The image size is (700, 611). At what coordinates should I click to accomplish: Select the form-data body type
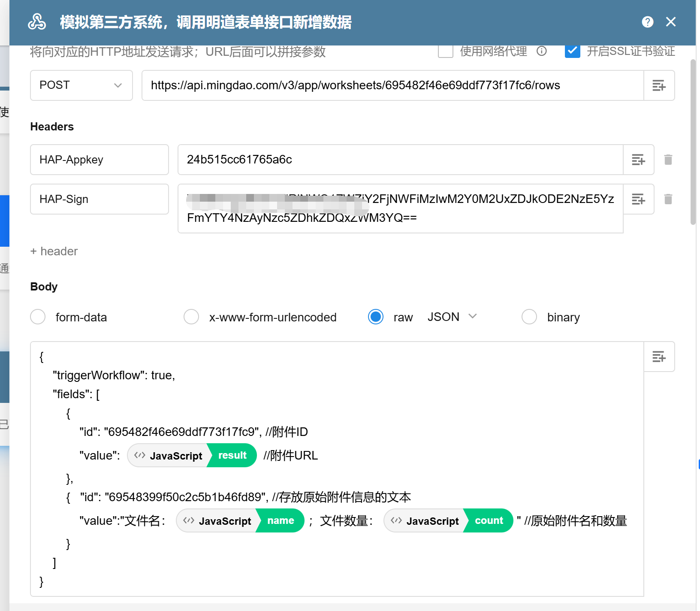coord(38,317)
